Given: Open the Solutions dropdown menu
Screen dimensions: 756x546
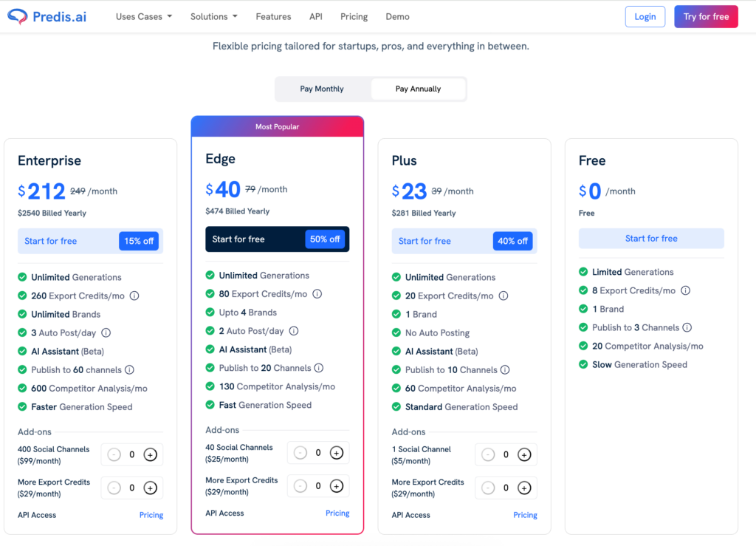Looking at the screenshot, I should click(213, 16).
